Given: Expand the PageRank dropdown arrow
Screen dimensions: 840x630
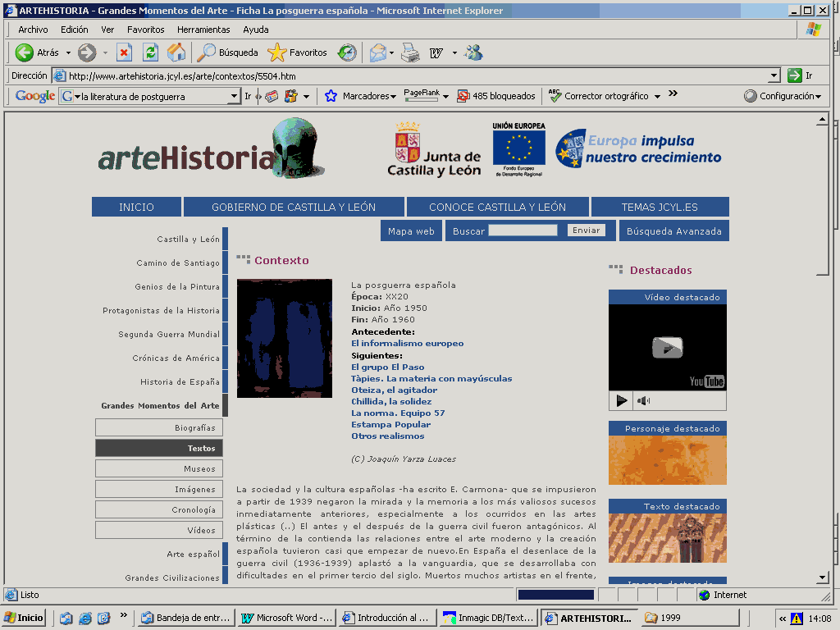Looking at the screenshot, I should tap(445, 97).
